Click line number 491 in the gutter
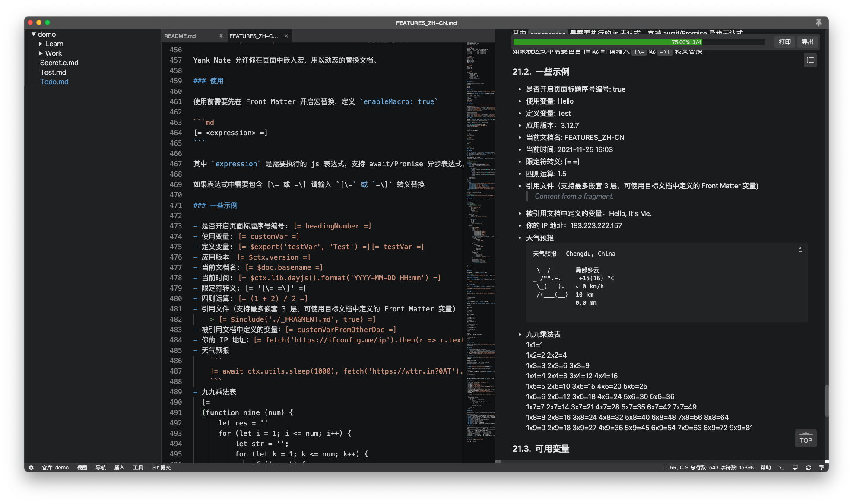The height and width of the screenshot is (504, 853). [x=176, y=412]
